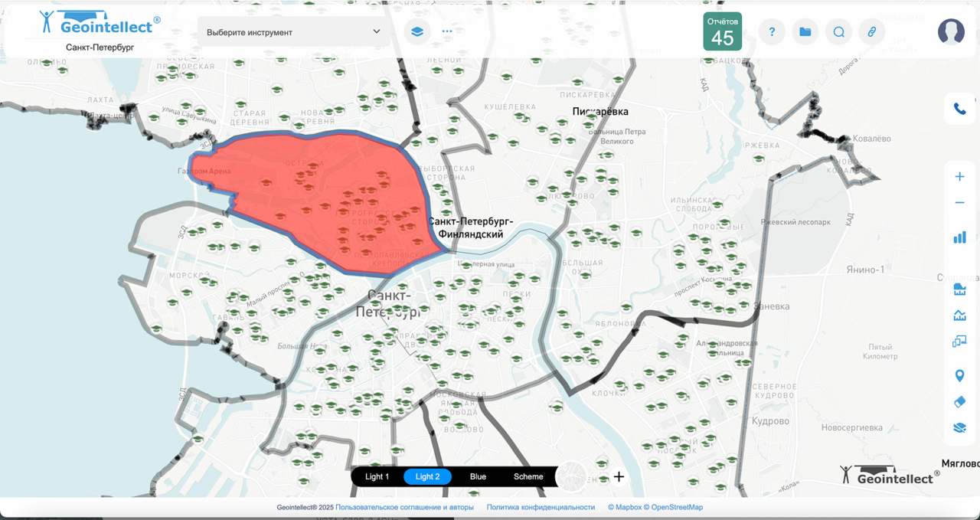Click the magnifier search icon
The image size is (980, 520).
[x=838, y=32]
